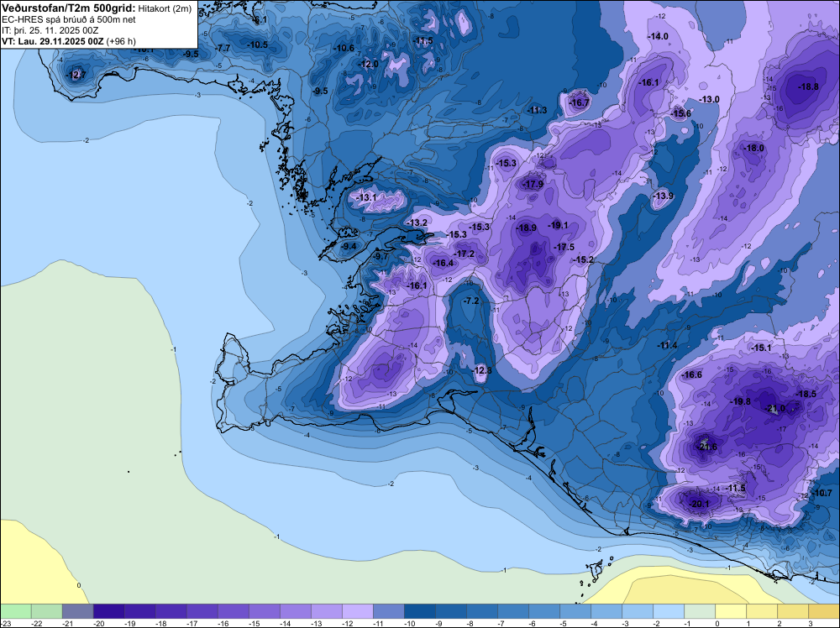
Task: Click the -16.7 temperature label
Action: coord(579,102)
